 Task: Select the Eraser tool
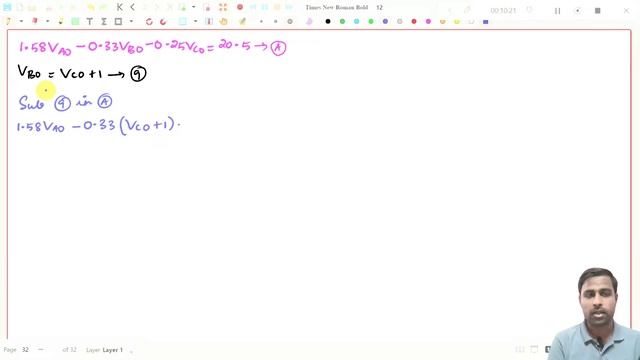[x=35, y=21]
